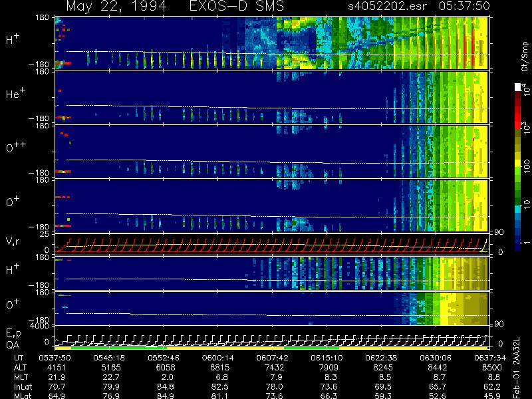Click the '25' axis label of the V,r panel

click(45, 234)
